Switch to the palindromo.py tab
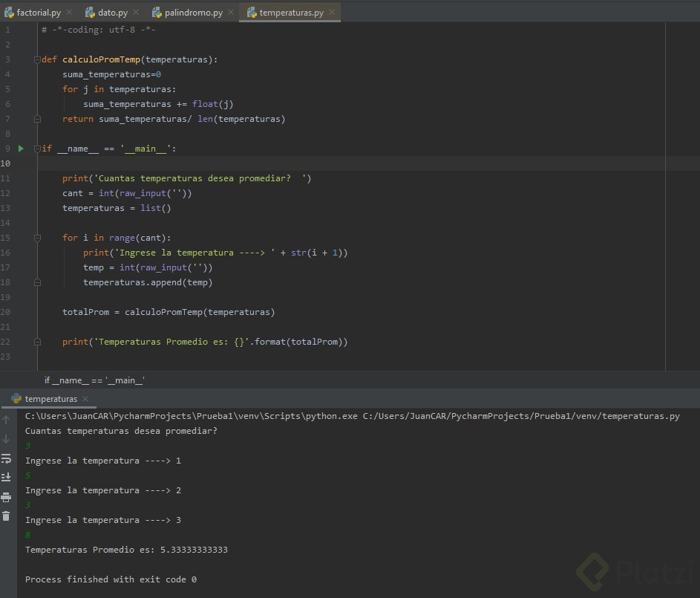 coord(193,13)
